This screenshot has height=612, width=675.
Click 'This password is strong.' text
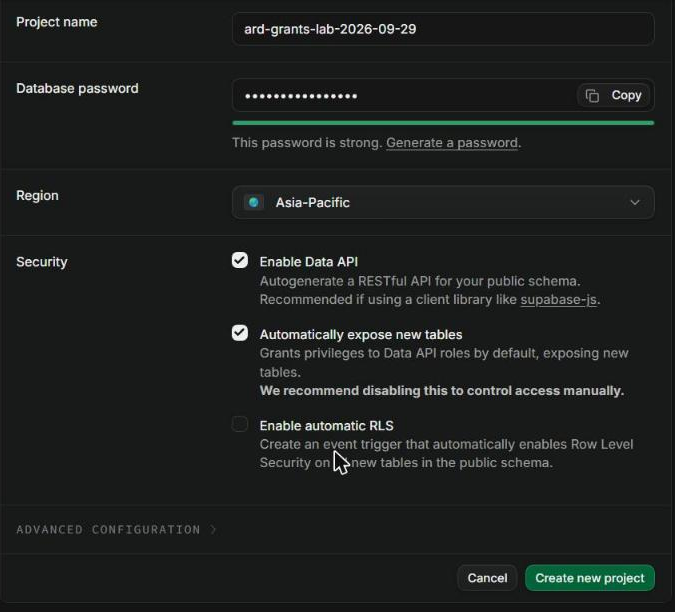[x=307, y=142]
